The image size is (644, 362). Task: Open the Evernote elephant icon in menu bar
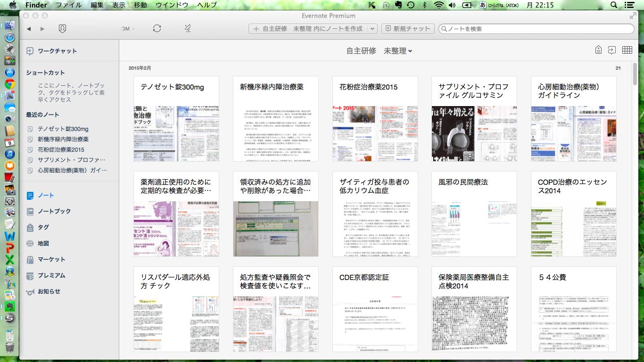coord(398,5)
